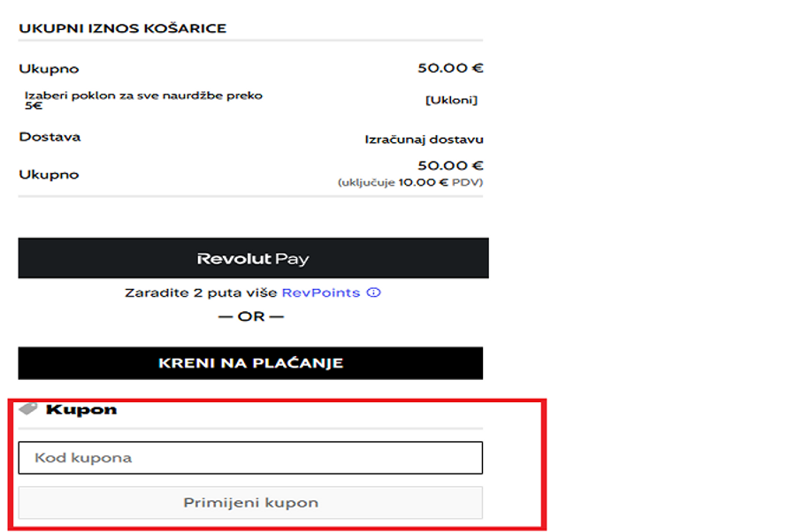Image resolution: width=796 pixels, height=532 pixels.
Task: Click the KRENI NA PLAĆANJE button
Action: tap(251, 362)
